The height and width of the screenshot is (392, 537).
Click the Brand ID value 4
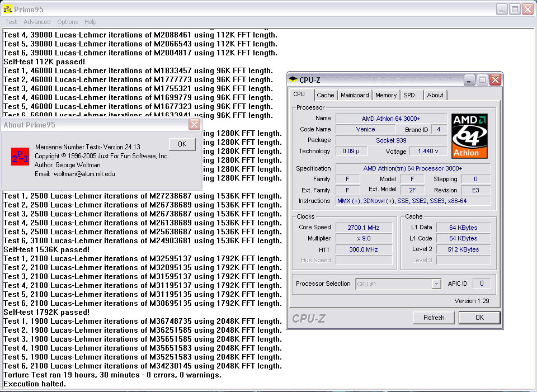[439, 129]
